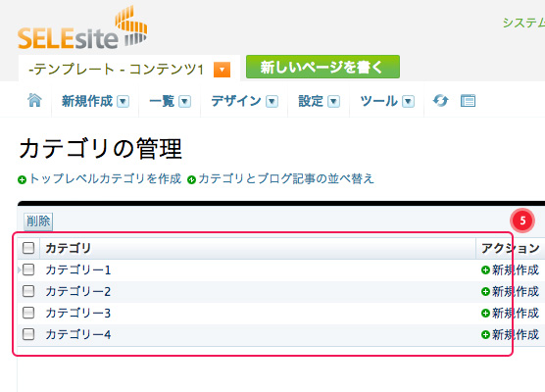Click icon beside カテゴリとブログ記事の並べ替え

point(191,180)
